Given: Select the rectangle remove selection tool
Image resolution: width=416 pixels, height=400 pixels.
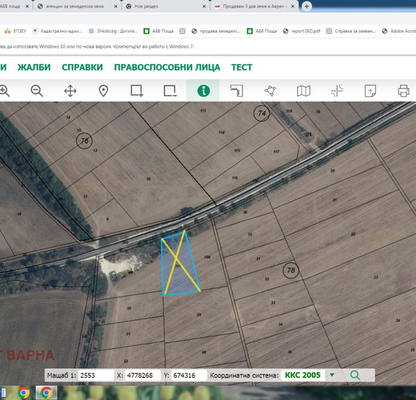Looking at the screenshot, I should (170, 91).
